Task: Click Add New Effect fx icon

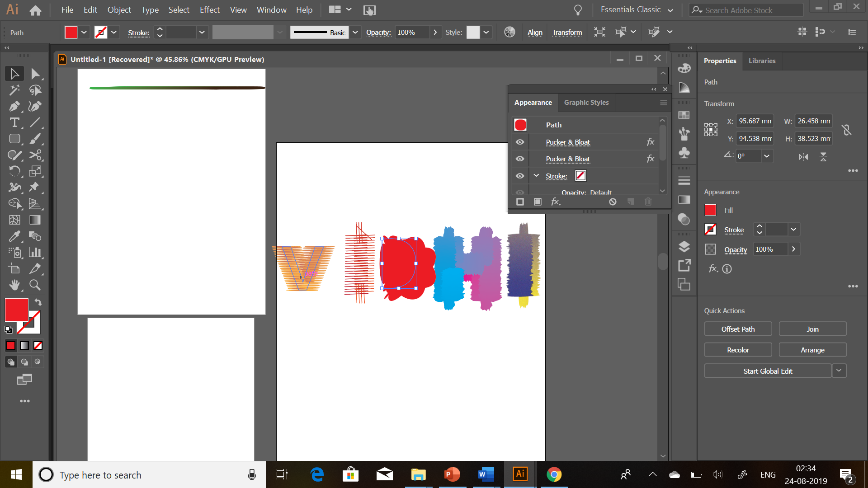Action: (556, 202)
